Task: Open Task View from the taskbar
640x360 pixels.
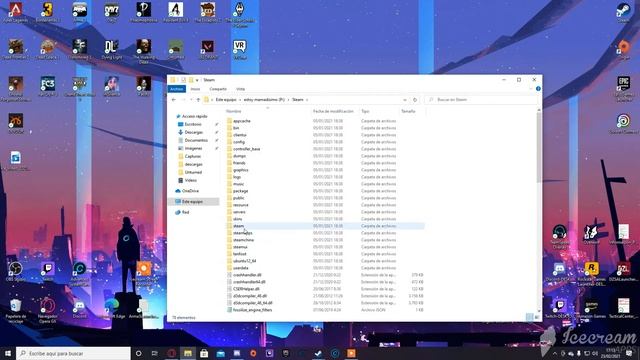Action: pos(155,353)
